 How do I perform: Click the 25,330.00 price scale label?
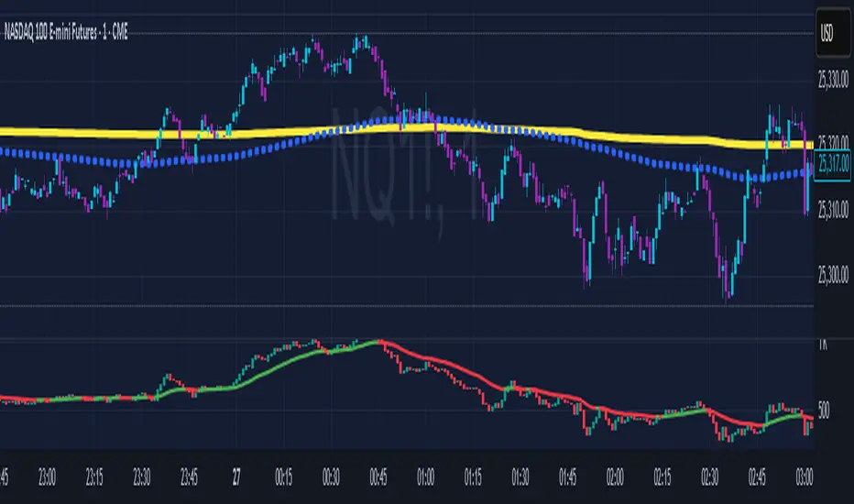833,81
